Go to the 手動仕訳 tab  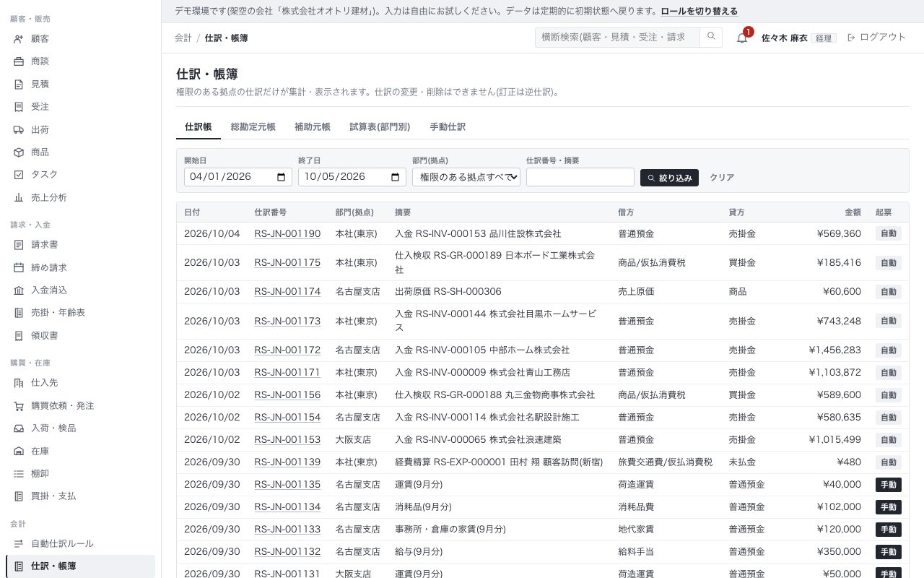click(x=448, y=127)
